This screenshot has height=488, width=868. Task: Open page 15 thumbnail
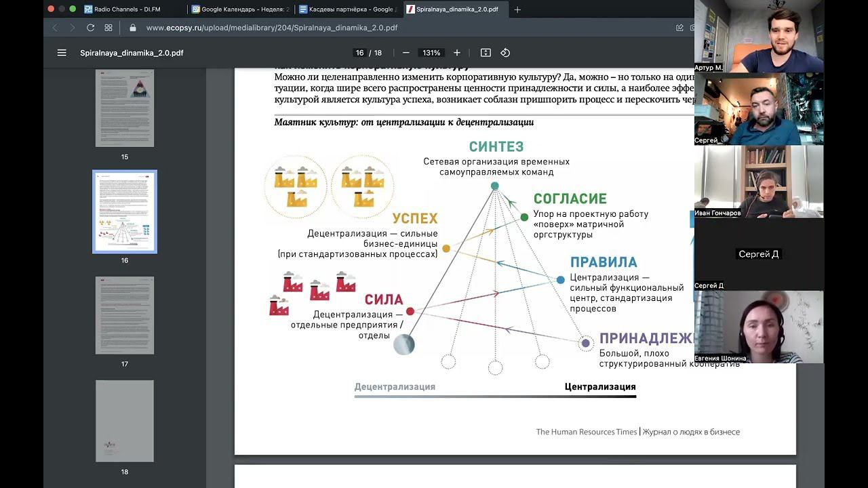pyautogui.click(x=125, y=108)
